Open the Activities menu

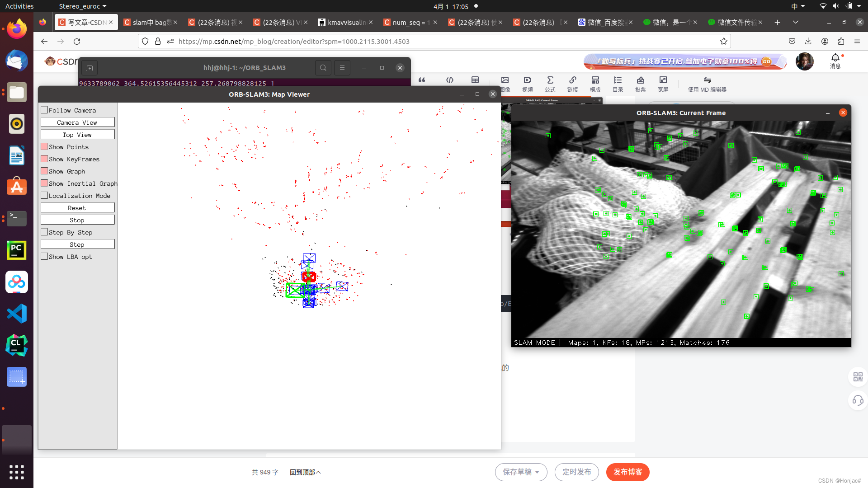click(x=19, y=6)
